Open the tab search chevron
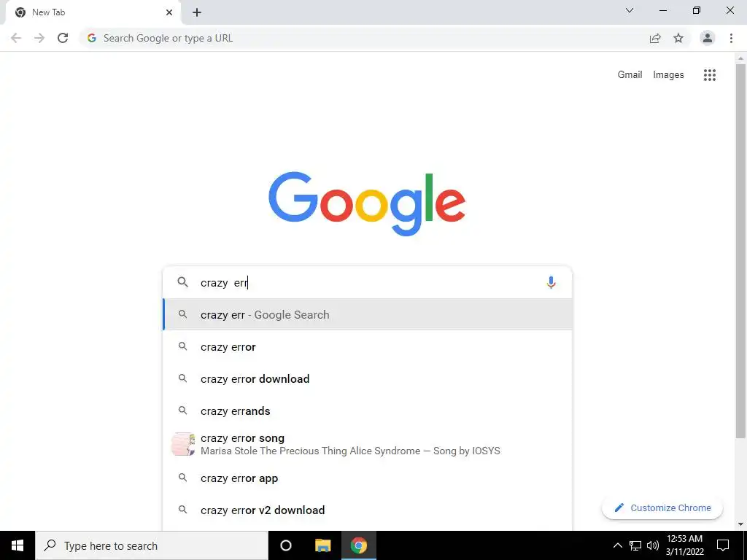 pos(630,10)
